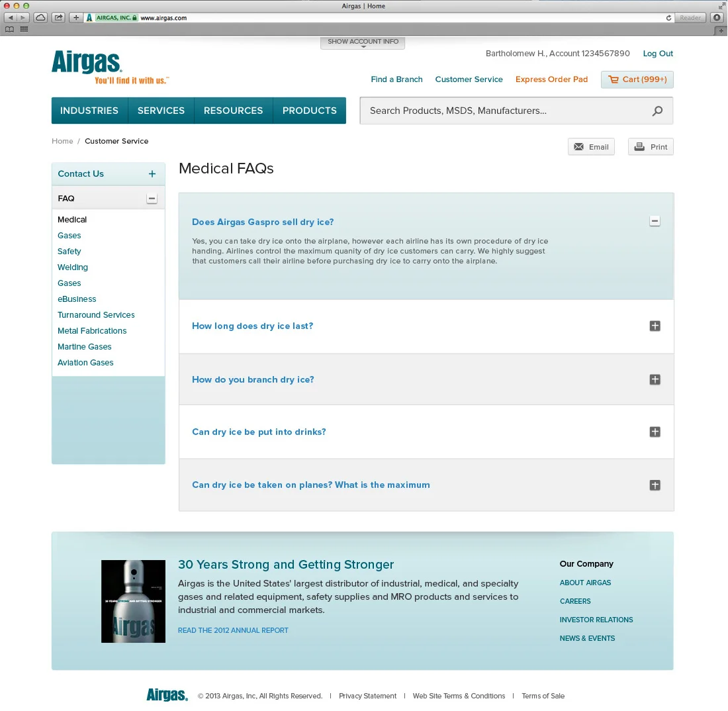
Task: Expand 'Can dry ice be taken on planes?' question
Action: click(655, 485)
